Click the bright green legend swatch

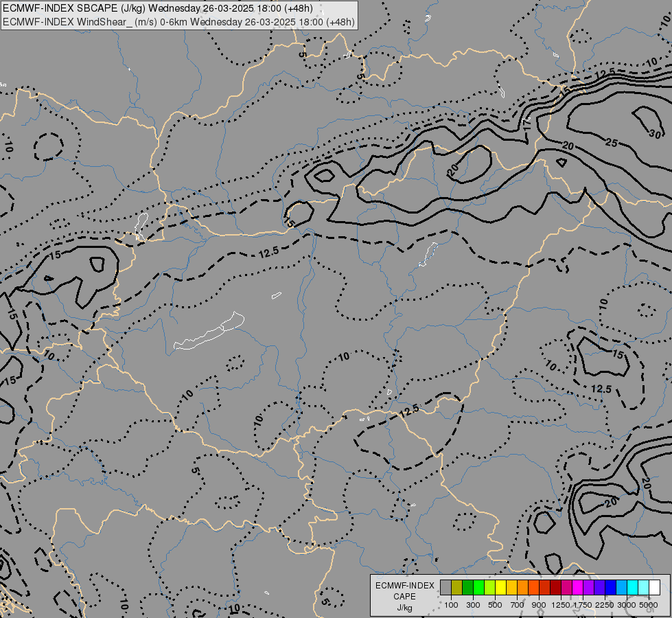tap(478, 587)
